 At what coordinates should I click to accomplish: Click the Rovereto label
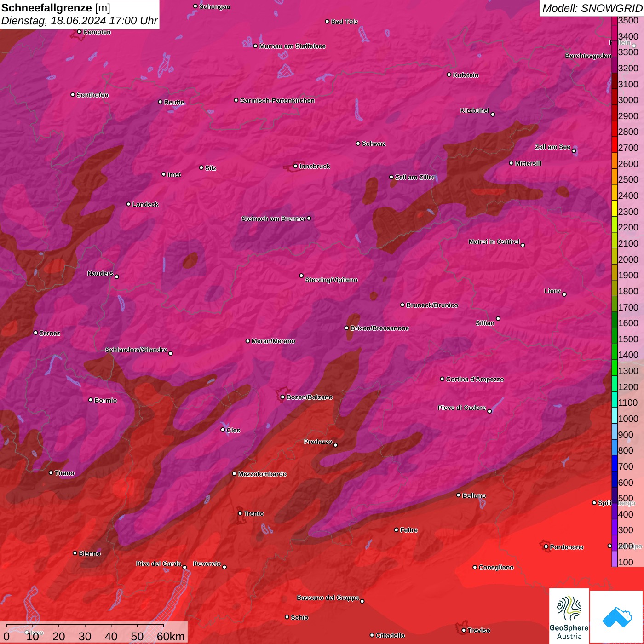click(207, 563)
